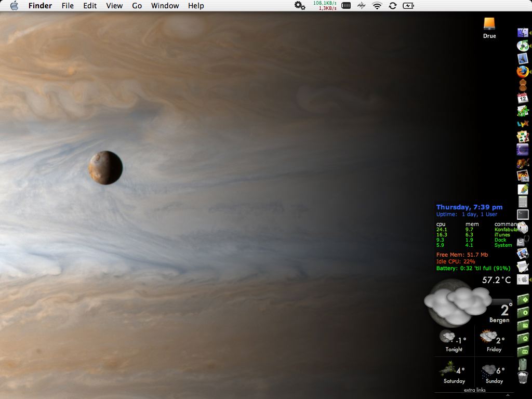Open System Preferences from the Dock
The width and height of the screenshot is (532, 399).
point(523,280)
